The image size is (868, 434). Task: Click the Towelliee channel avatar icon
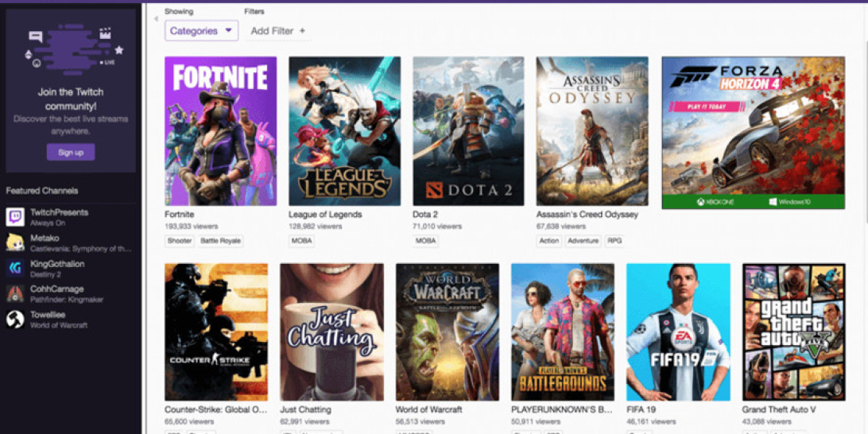pos(15,320)
